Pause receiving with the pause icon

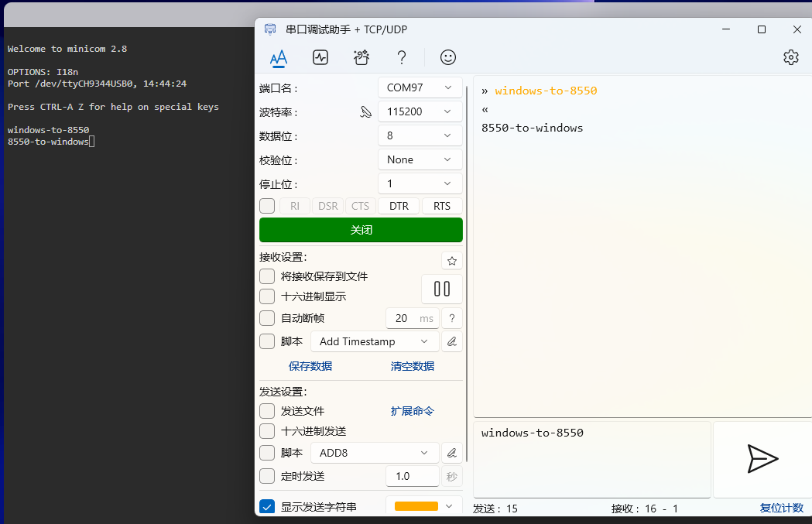pyautogui.click(x=442, y=289)
